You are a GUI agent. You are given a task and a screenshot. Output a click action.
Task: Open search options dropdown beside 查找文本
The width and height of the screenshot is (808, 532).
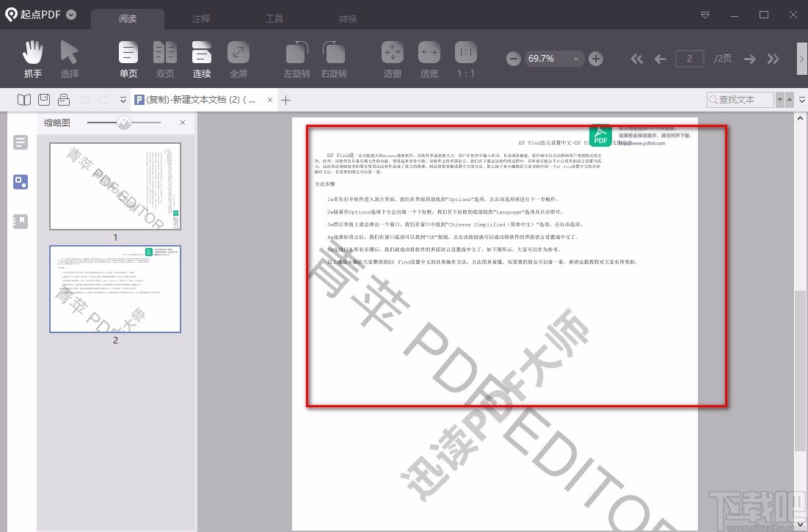pyautogui.click(x=780, y=99)
